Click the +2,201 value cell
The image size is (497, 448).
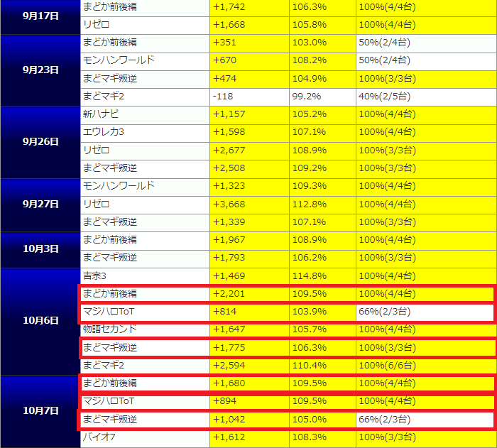[249, 294]
